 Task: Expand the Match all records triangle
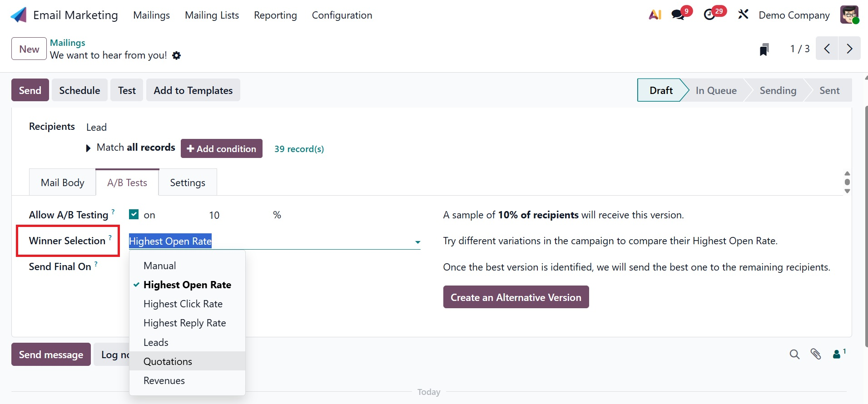tap(88, 148)
